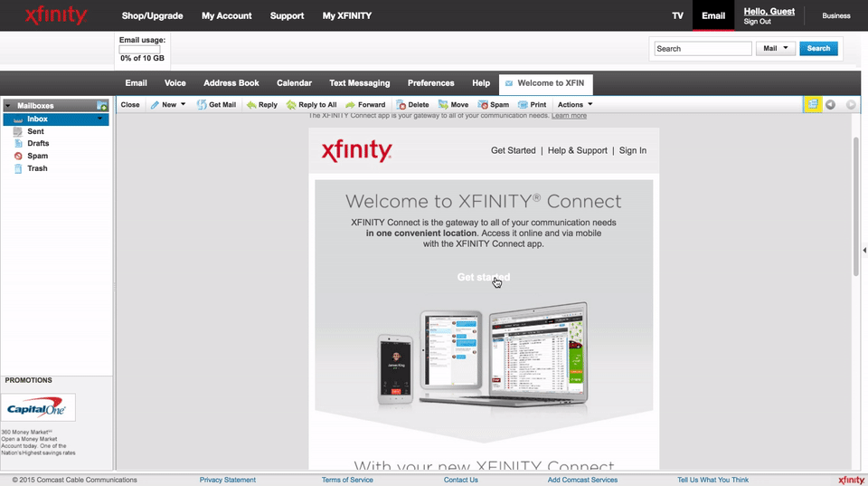Click into the Search input field
The height and width of the screenshot is (486, 868).
tap(703, 49)
